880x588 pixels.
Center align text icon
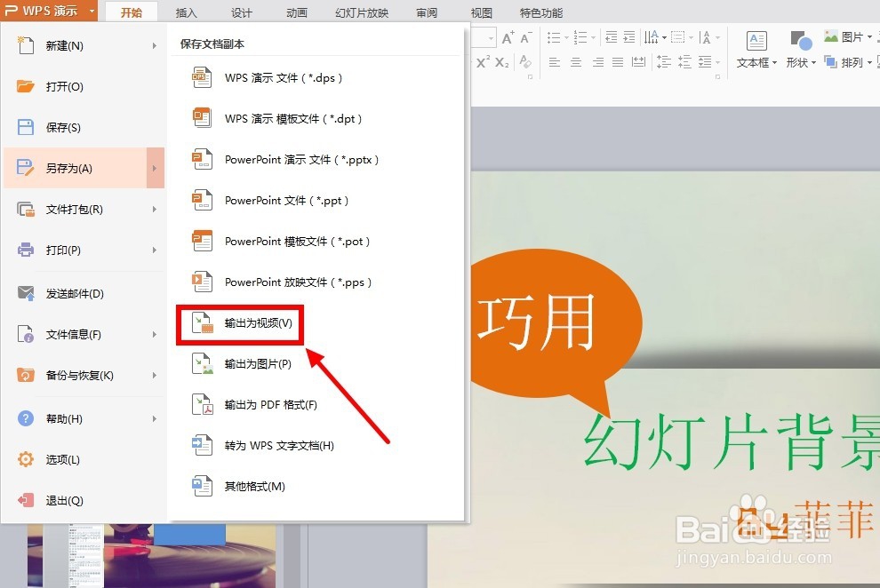tap(576, 62)
